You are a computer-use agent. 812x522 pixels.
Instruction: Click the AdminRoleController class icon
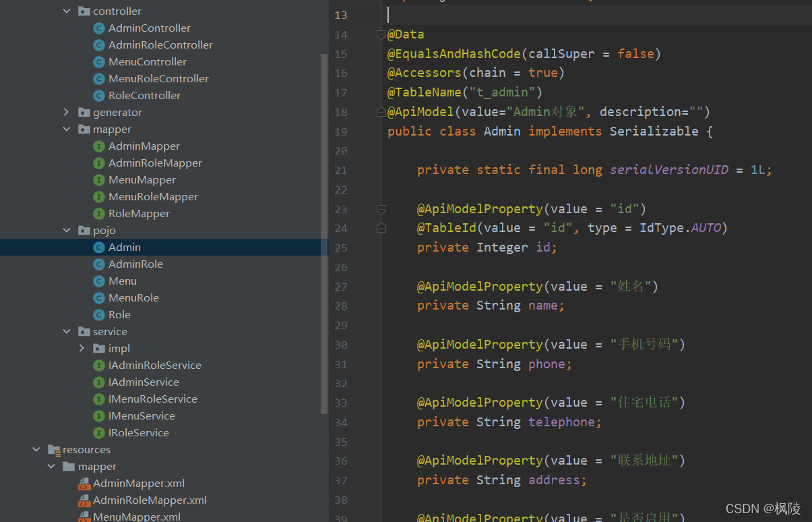[99, 45]
